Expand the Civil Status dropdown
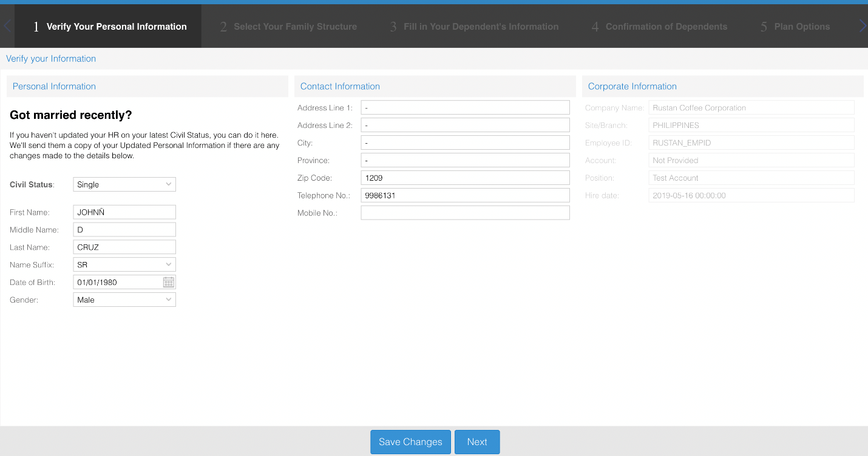The image size is (868, 456). [x=124, y=184]
